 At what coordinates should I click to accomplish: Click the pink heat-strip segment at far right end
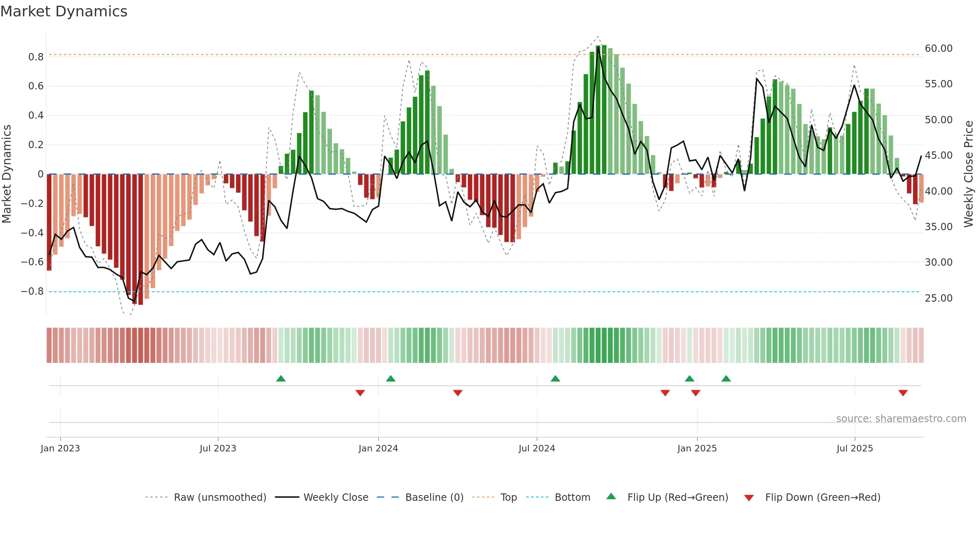(921, 345)
